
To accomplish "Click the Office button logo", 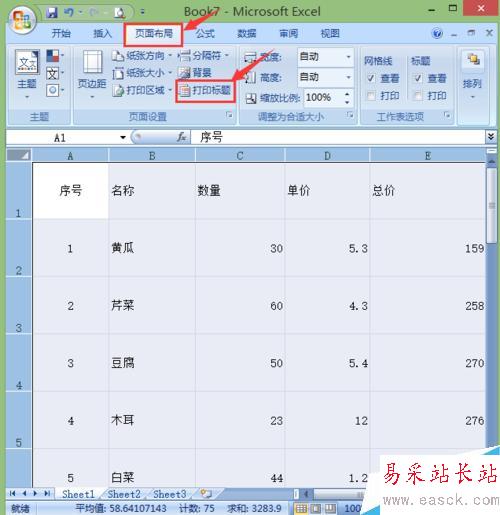I will tap(22, 19).
